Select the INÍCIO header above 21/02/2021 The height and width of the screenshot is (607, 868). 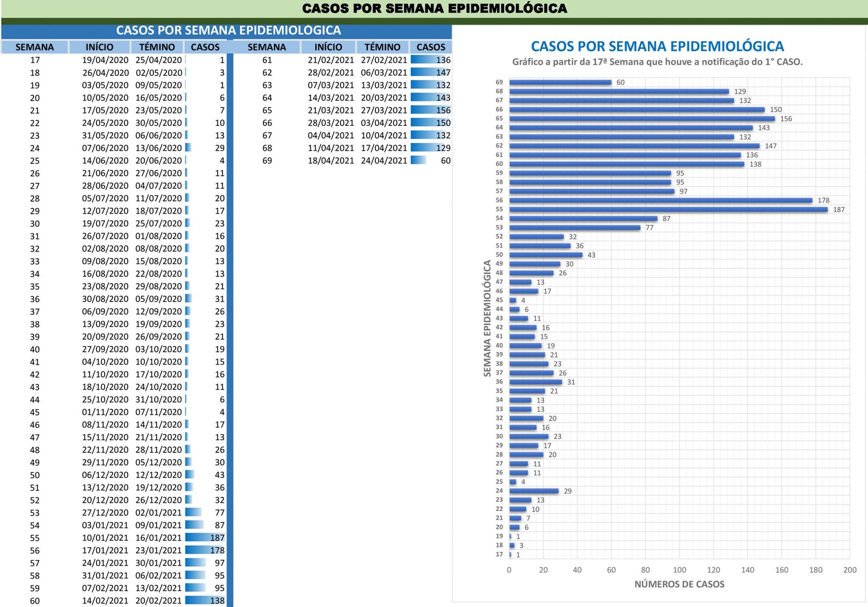click(328, 47)
